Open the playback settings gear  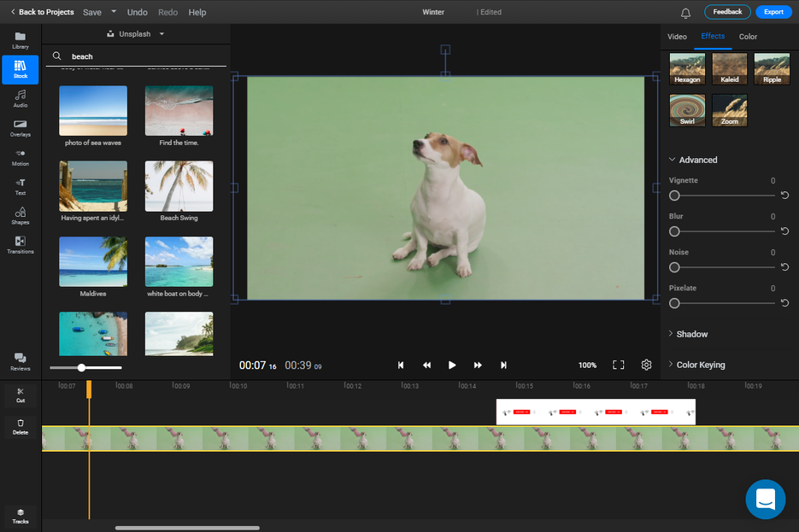pyautogui.click(x=646, y=365)
